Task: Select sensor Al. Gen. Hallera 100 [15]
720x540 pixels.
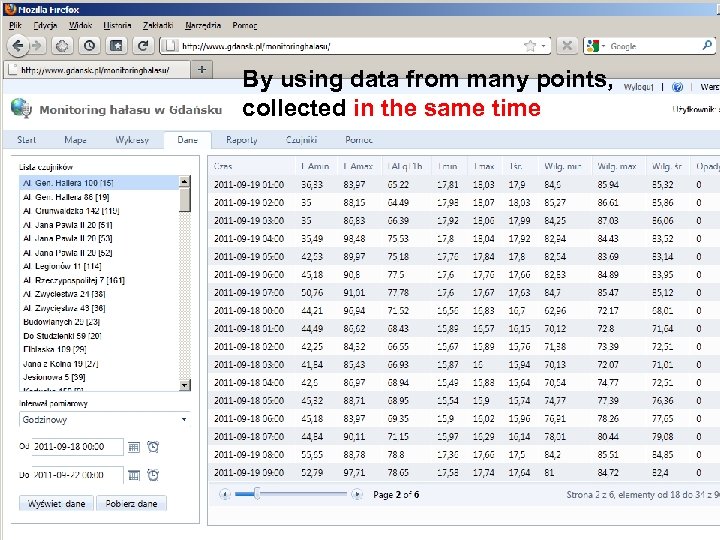Action: click(x=99, y=183)
